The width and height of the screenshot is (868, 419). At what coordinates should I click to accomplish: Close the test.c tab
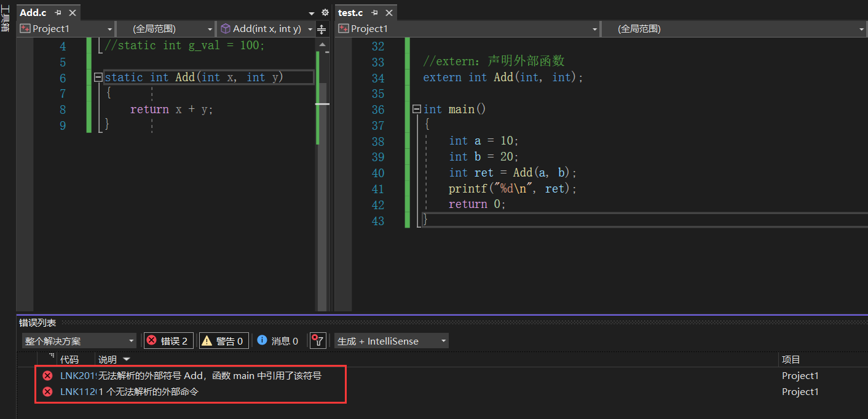pyautogui.click(x=388, y=12)
